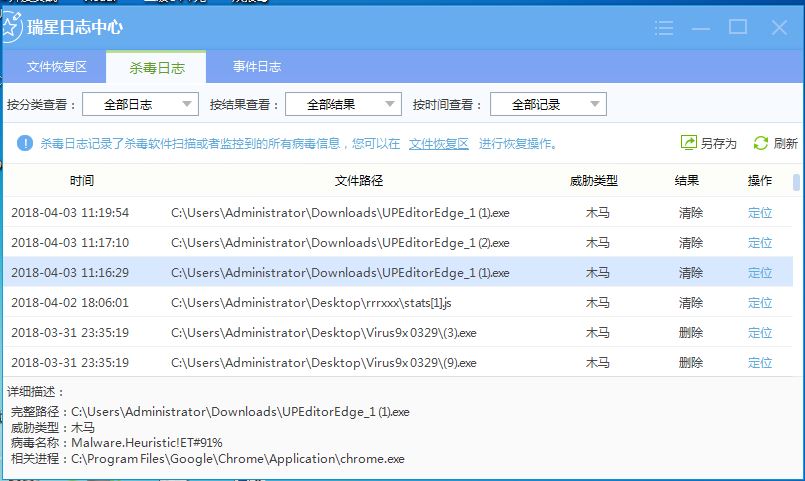
Task: Click the 相关进程 chrome.exe detail line
Action: (x=207, y=458)
